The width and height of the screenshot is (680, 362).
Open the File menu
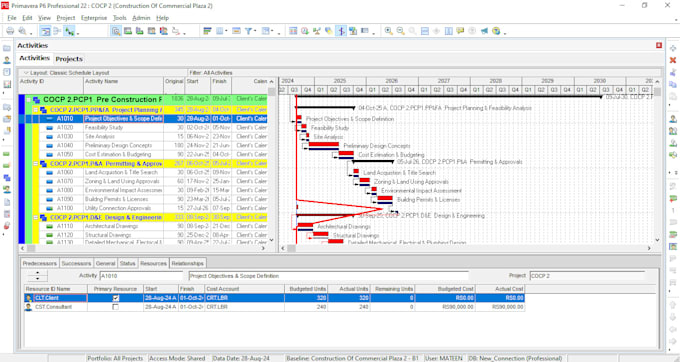tap(12, 18)
